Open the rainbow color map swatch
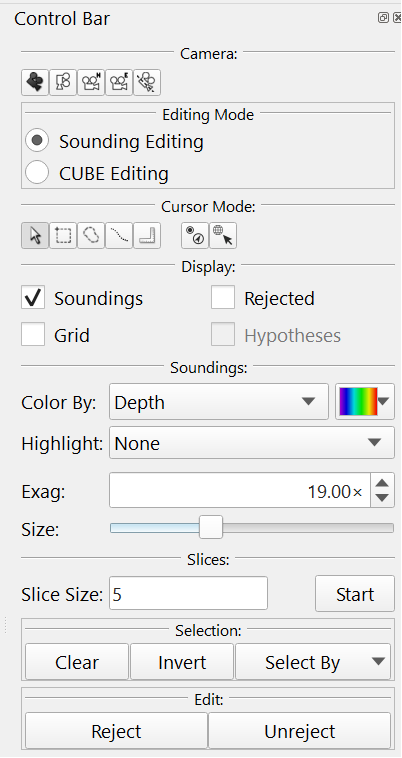Screen dimensions: 402x758 click(365, 402)
